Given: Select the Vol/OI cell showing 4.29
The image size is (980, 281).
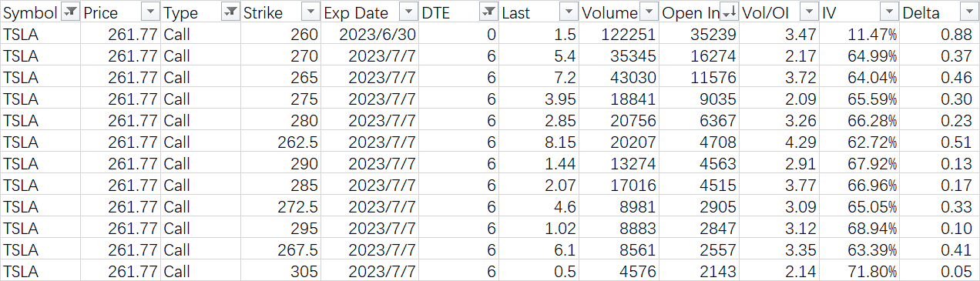Looking at the screenshot, I should [780, 142].
